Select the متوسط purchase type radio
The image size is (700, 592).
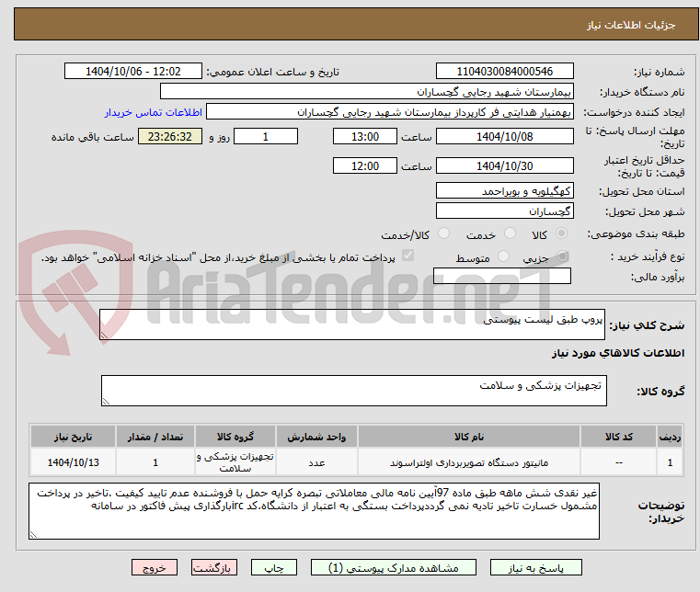click(503, 256)
